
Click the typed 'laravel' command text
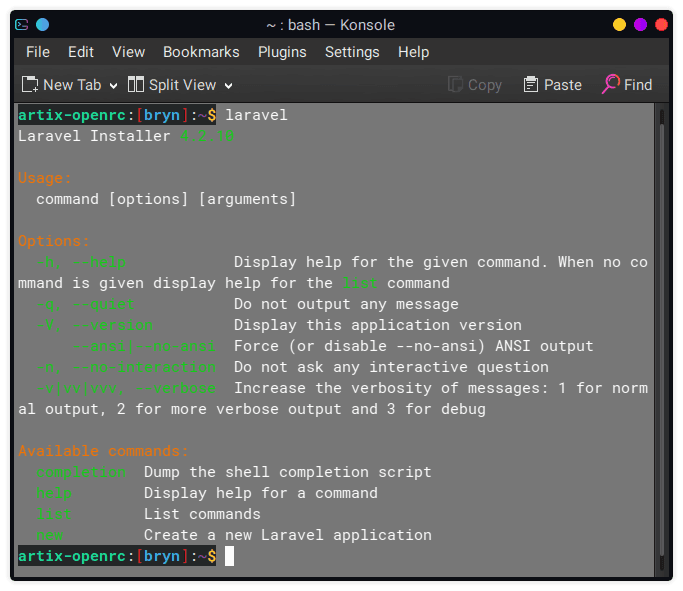click(256, 115)
